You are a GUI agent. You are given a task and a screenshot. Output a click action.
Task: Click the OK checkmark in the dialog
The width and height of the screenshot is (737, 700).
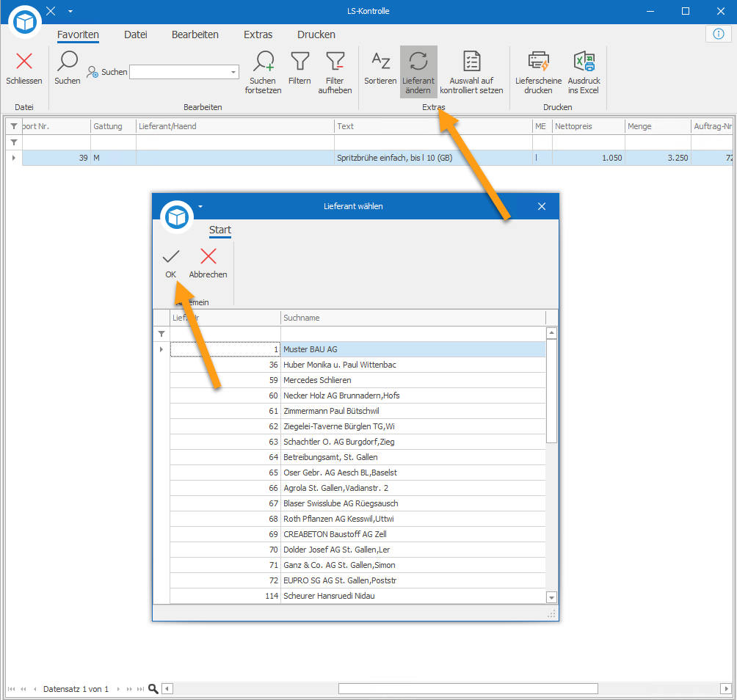(x=170, y=257)
